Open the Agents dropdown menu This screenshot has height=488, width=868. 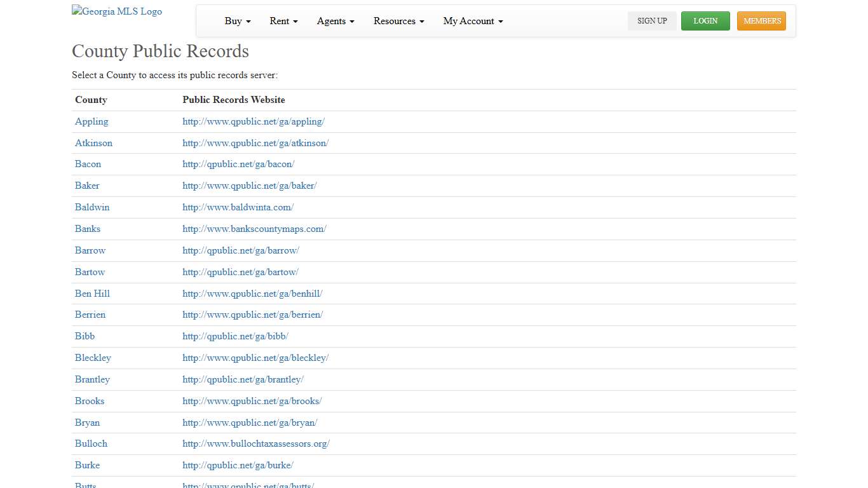tap(336, 21)
